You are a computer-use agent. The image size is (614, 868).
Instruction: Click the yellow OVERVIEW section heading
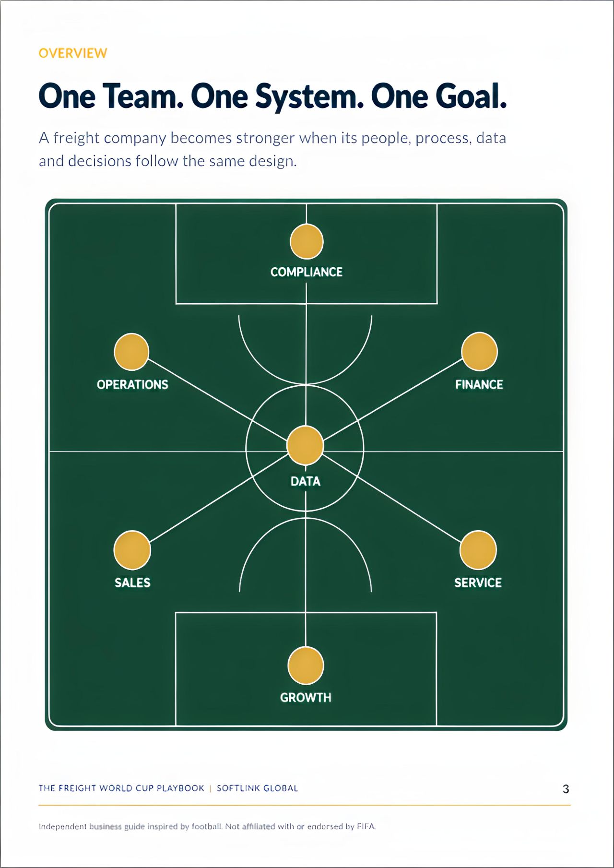pyautogui.click(x=73, y=53)
